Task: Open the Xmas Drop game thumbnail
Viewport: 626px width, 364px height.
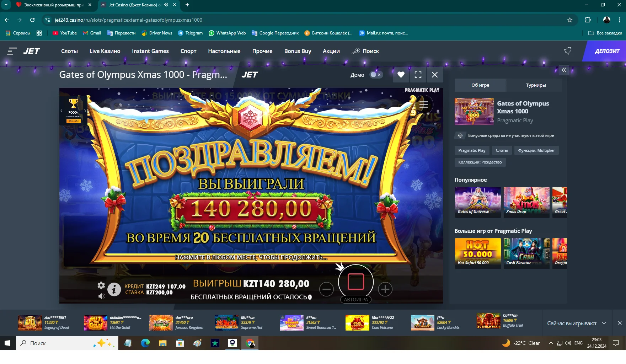Action: pyautogui.click(x=526, y=202)
